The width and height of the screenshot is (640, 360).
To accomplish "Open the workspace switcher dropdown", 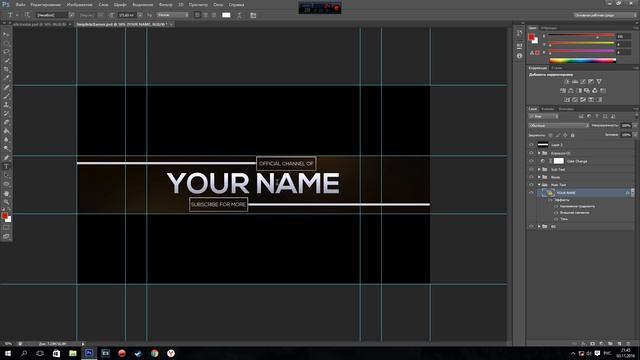I will [605, 15].
